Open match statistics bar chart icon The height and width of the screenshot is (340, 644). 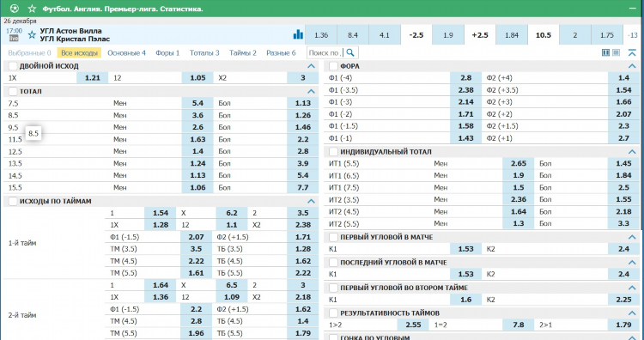click(298, 34)
